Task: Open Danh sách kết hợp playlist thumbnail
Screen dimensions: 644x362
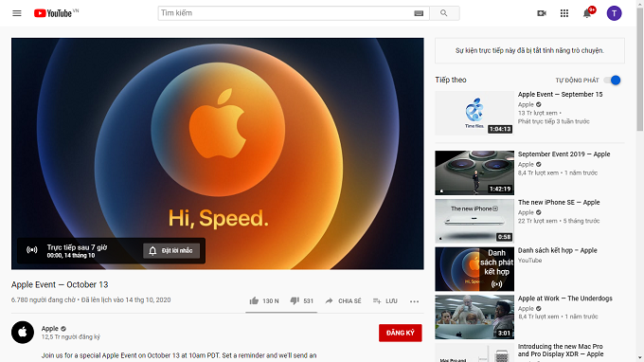Action: click(474, 269)
